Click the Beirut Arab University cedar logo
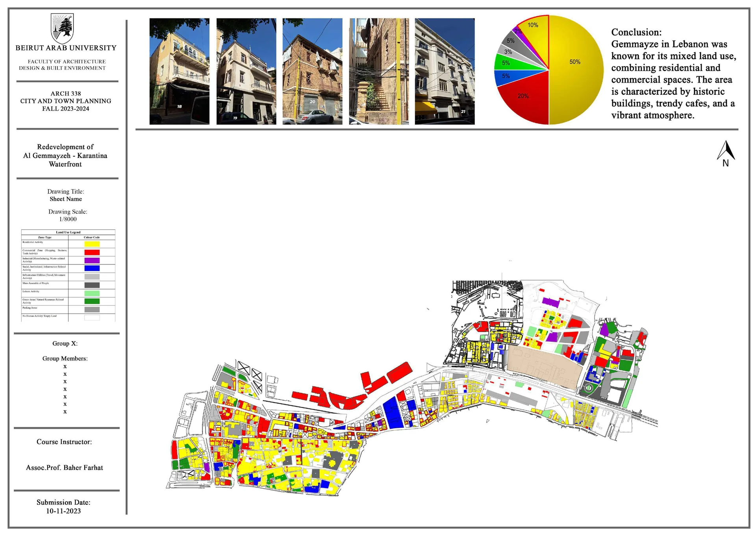The height and width of the screenshot is (534, 756). [x=62, y=28]
